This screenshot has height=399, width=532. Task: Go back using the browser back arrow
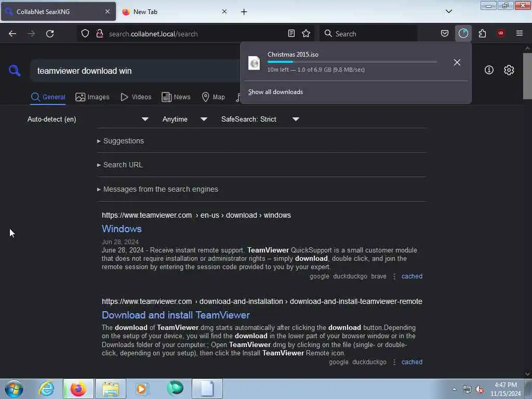12,34
